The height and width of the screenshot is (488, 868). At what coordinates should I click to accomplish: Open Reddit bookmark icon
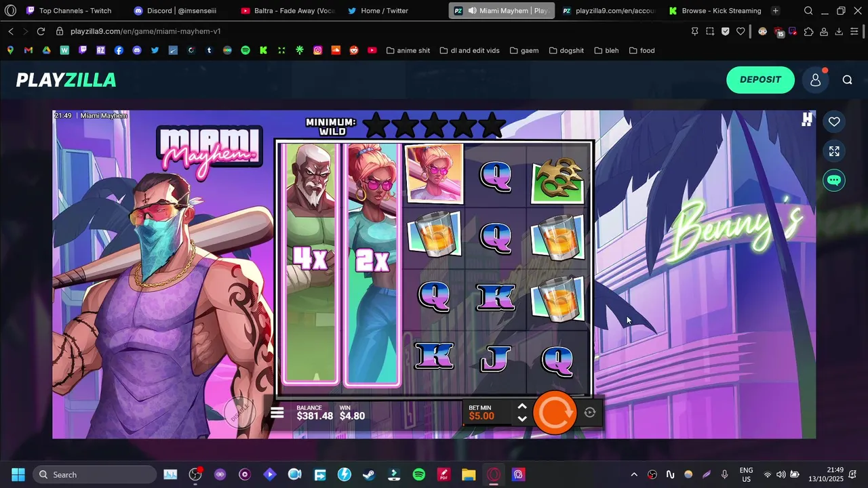(x=354, y=50)
